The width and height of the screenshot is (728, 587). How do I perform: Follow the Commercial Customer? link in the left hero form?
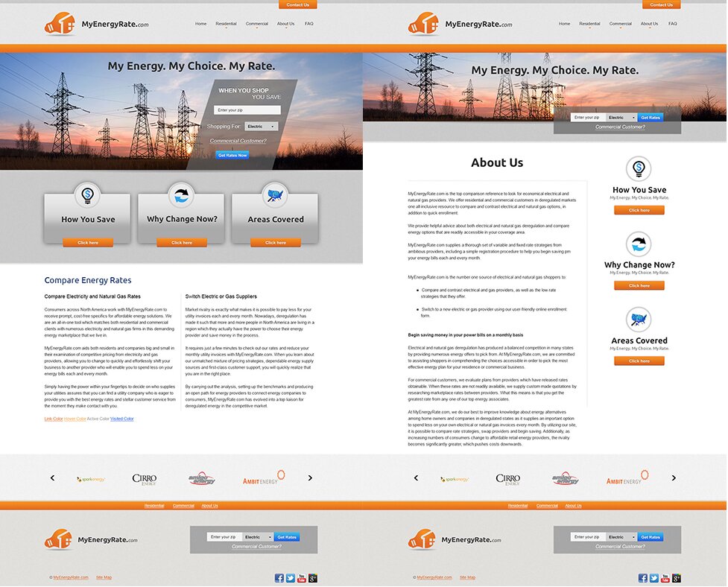(x=238, y=141)
